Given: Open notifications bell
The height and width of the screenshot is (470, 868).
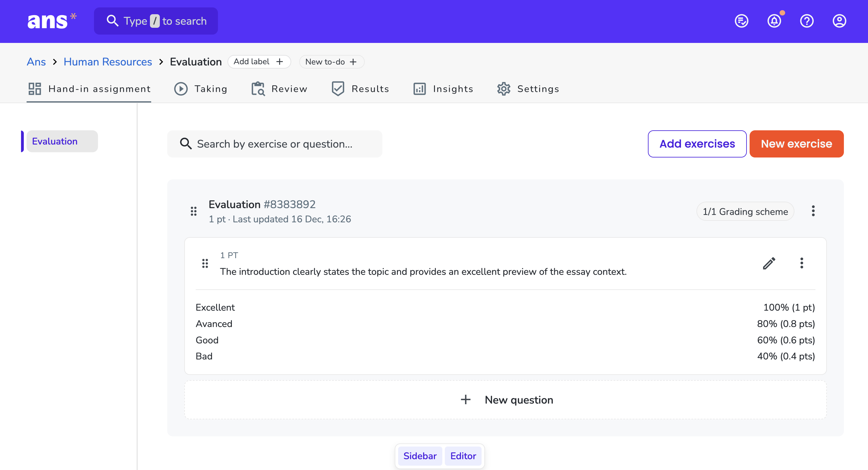Looking at the screenshot, I should (x=774, y=21).
